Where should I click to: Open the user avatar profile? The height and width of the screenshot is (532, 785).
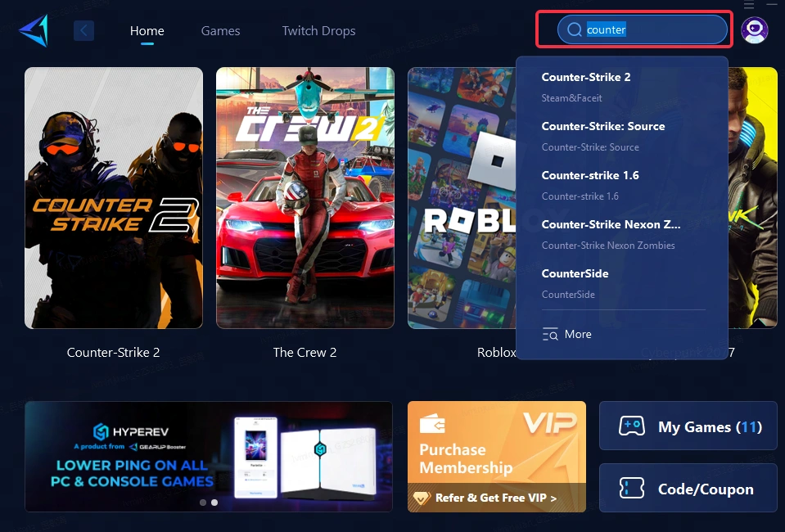(x=755, y=30)
